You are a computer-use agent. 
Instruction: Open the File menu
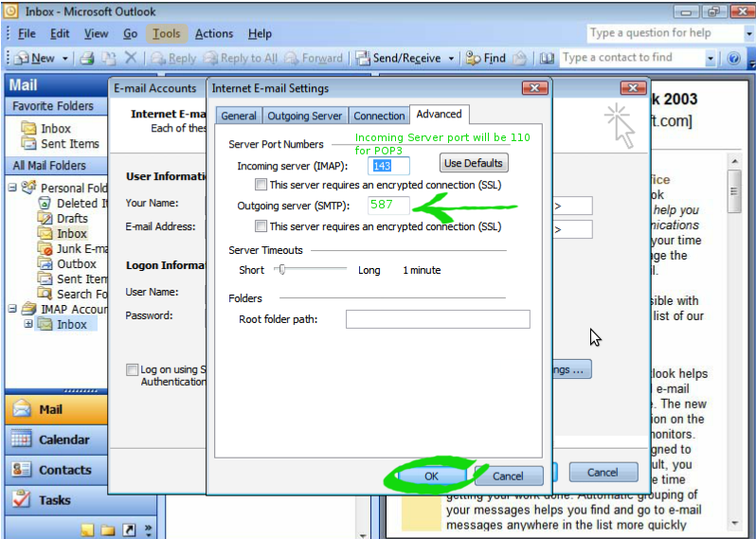tap(27, 34)
